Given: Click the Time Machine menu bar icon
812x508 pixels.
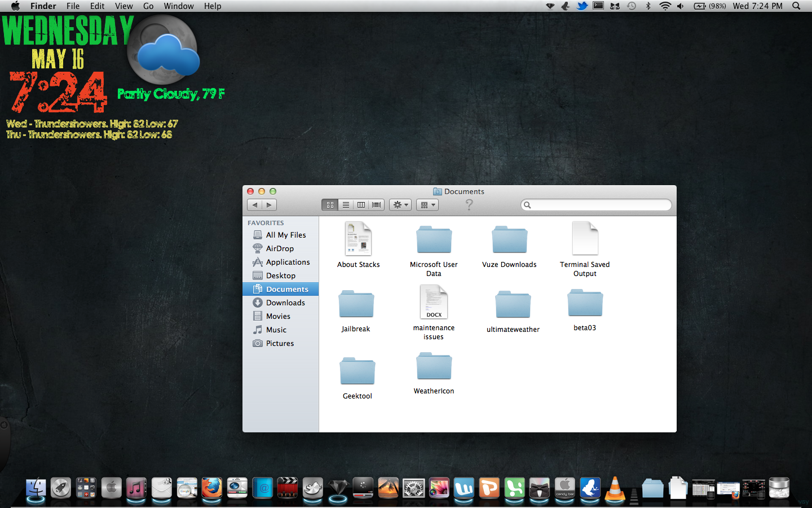Looking at the screenshot, I should [632, 6].
